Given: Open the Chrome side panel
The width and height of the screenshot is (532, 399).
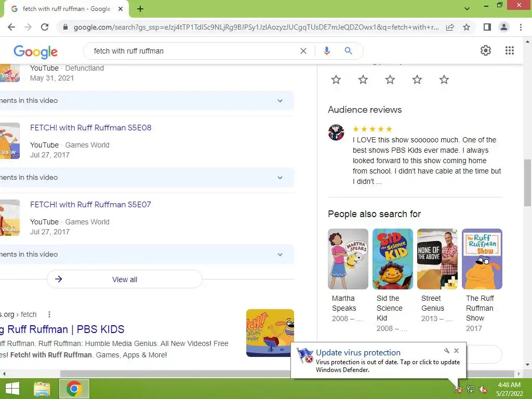Looking at the screenshot, I should (487, 27).
